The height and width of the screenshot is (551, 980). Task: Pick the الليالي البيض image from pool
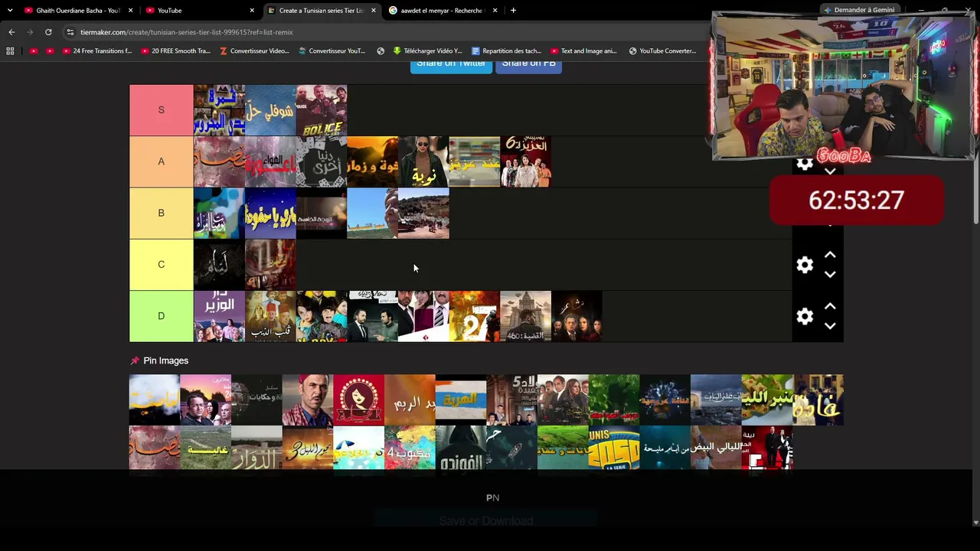point(716,451)
